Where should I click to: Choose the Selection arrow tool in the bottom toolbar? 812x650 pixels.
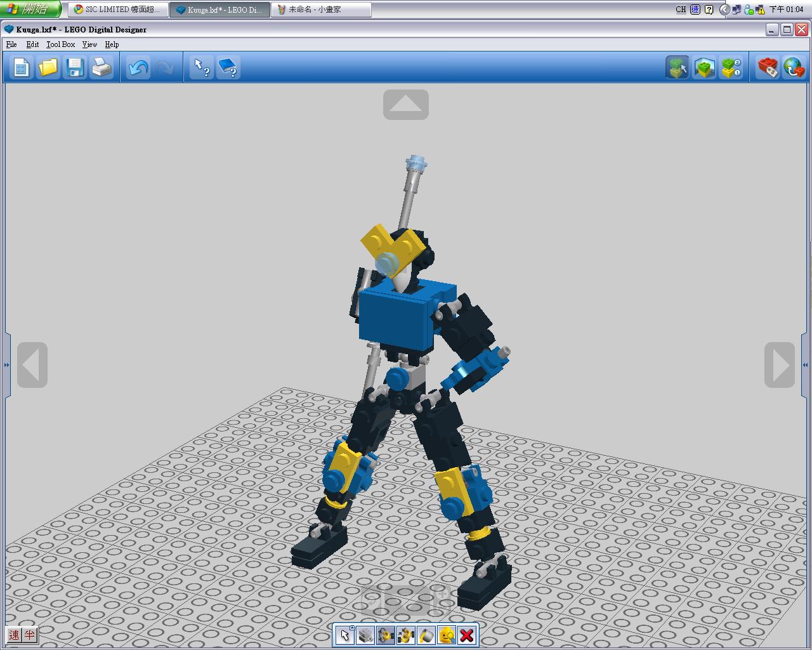pyautogui.click(x=344, y=635)
